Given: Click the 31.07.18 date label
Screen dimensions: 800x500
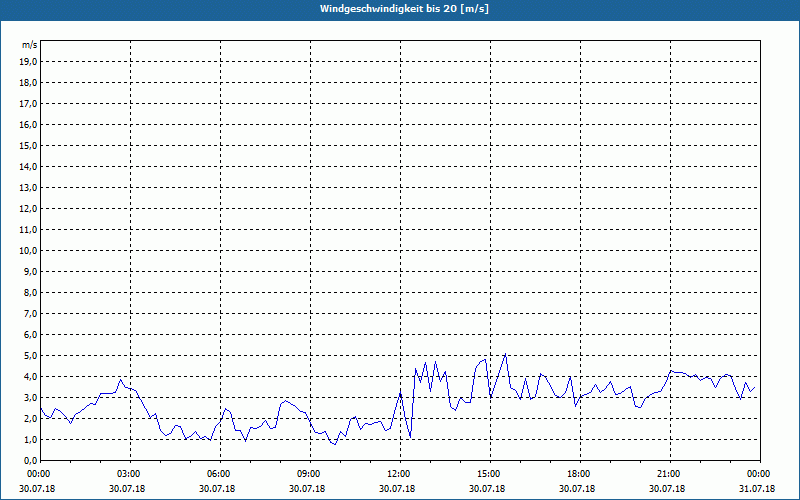Looking at the screenshot, I should pyautogui.click(x=757, y=489).
